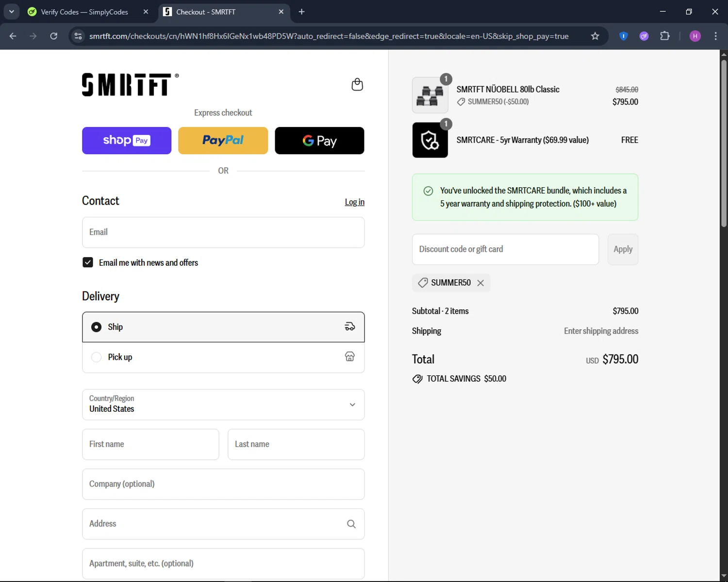
Task: Switch to the Checkout - SMRTFT tab
Action: pyautogui.click(x=224, y=12)
